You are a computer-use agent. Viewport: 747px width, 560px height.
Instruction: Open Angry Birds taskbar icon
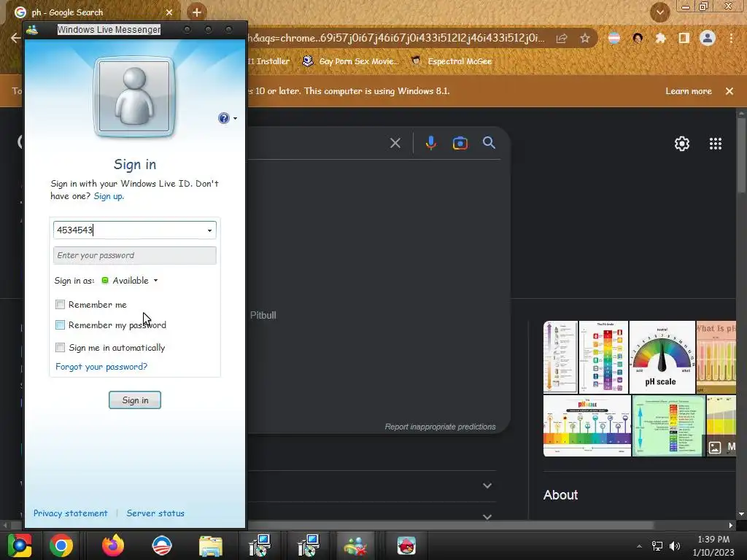click(x=406, y=545)
